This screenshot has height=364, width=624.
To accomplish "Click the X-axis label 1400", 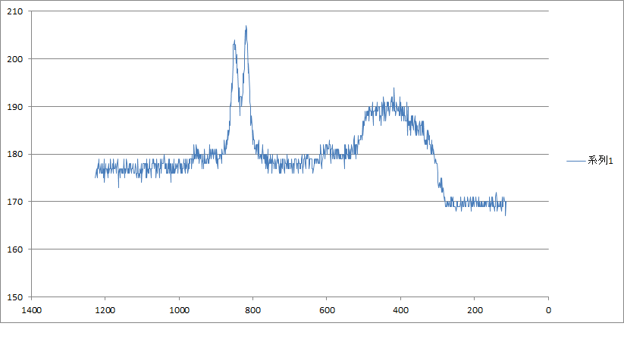I will [x=31, y=310].
